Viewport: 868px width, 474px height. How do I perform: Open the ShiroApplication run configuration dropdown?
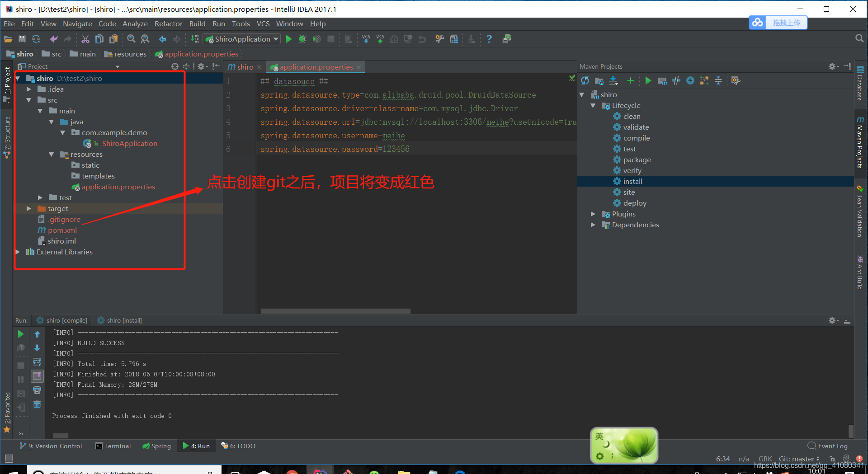[242, 39]
